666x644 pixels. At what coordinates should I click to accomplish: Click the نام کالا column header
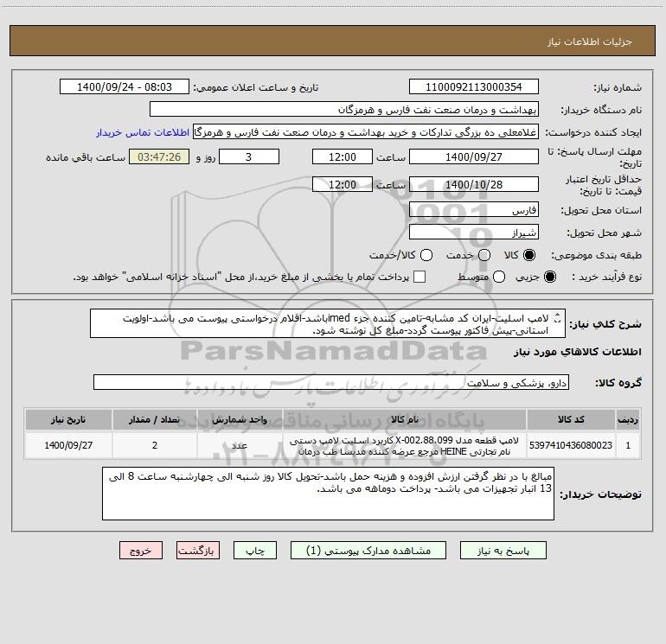click(405, 420)
